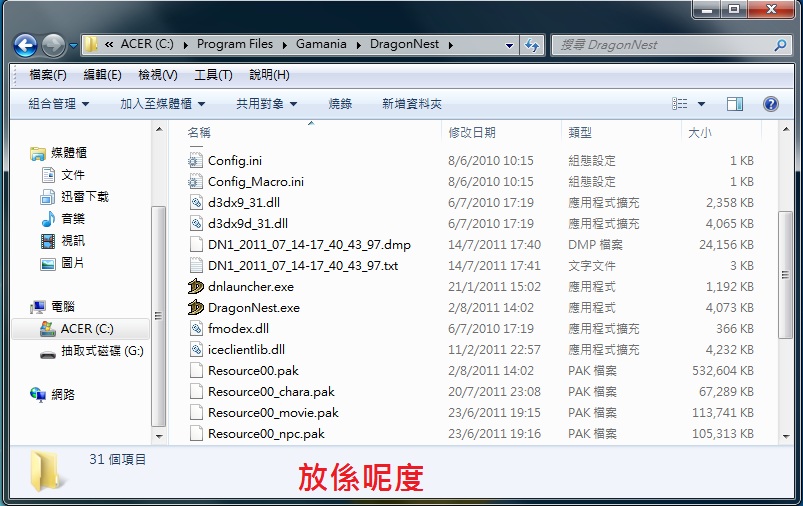Expand Program Files breadcrumb arrow
Image resolution: width=803 pixels, height=506 pixels.
284,45
